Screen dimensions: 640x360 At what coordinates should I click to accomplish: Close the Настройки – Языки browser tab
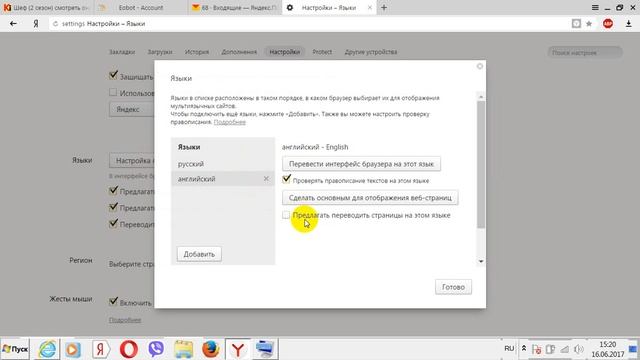pos(369,7)
